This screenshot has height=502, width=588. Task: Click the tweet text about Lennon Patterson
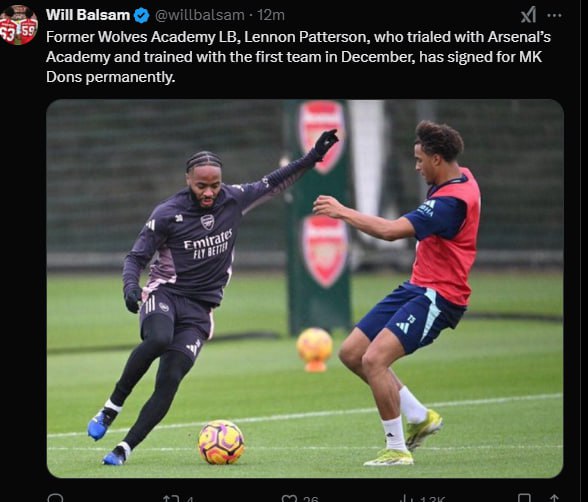[298, 57]
